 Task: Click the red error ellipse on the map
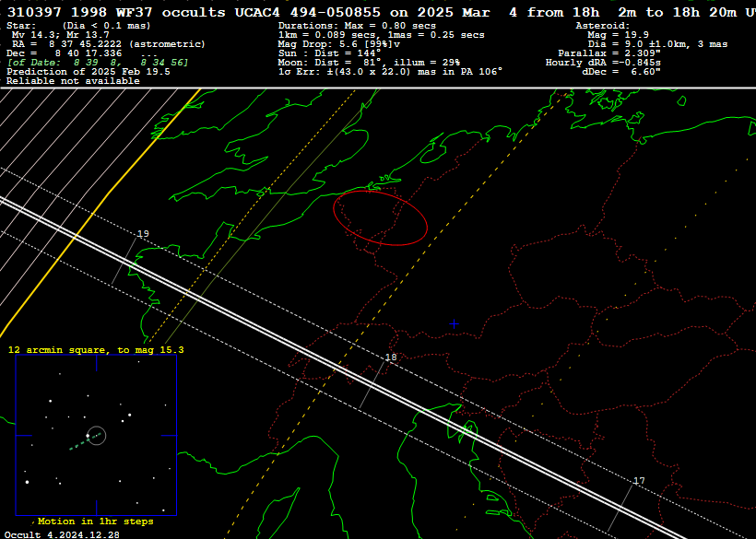381,217
